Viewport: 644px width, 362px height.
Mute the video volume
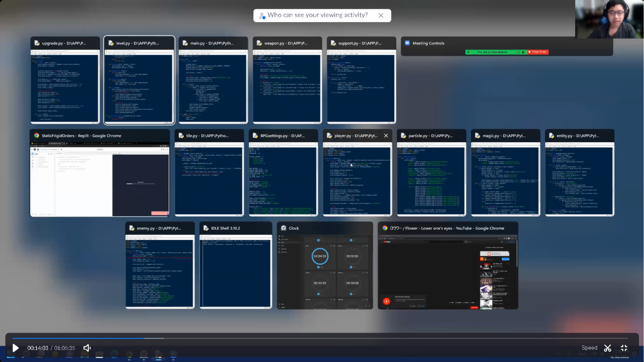click(x=87, y=348)
